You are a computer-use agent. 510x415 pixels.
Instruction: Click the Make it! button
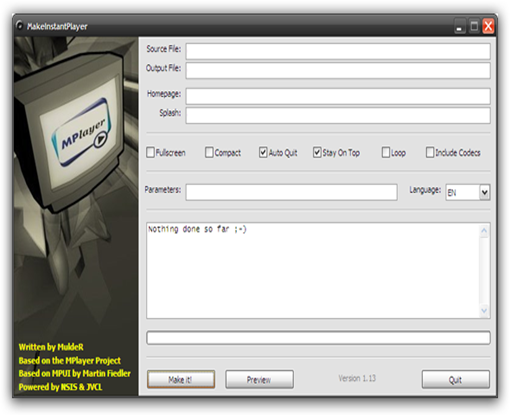point(181,379)
